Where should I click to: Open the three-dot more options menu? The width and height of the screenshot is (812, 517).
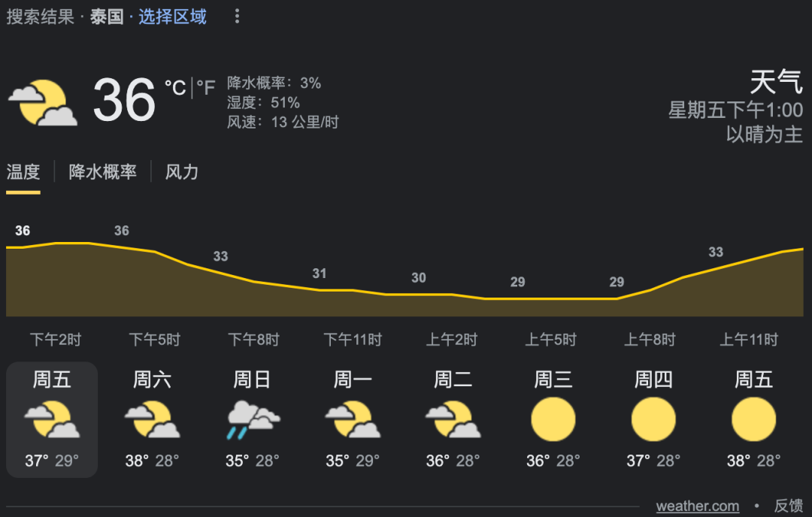(238, 17)
